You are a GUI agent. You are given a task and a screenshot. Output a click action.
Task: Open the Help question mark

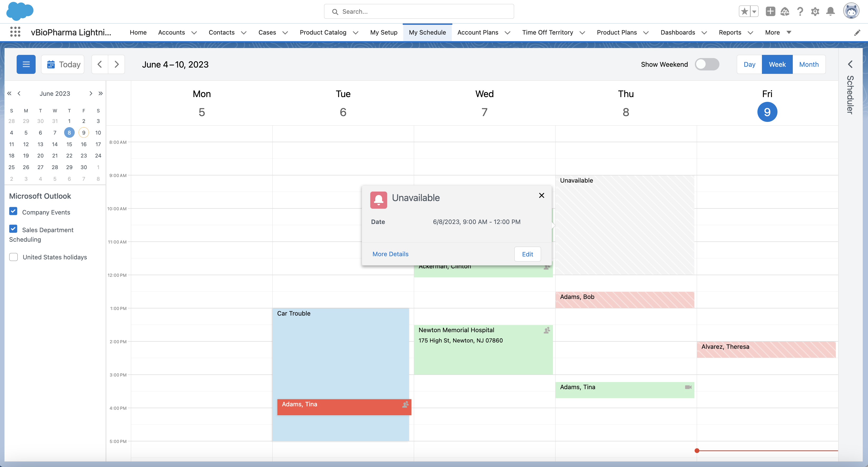click(800, 11)
